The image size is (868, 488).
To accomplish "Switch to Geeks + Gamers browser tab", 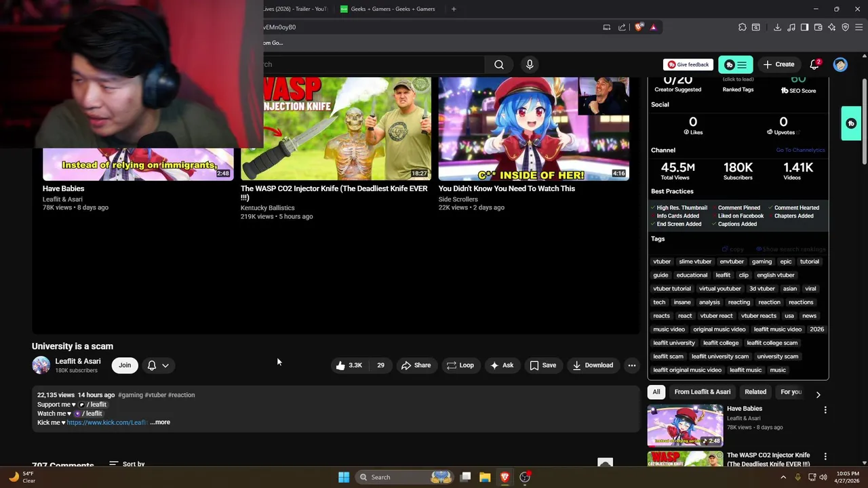I will [x=388, y=9].
